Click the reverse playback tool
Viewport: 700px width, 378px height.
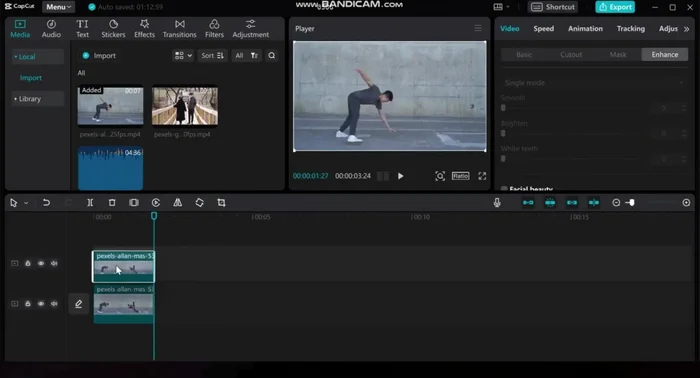tap(156, 203)
